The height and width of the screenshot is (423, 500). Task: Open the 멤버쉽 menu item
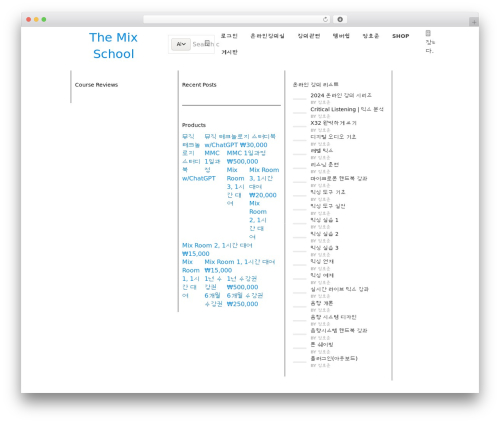click(x=341, y=36)
